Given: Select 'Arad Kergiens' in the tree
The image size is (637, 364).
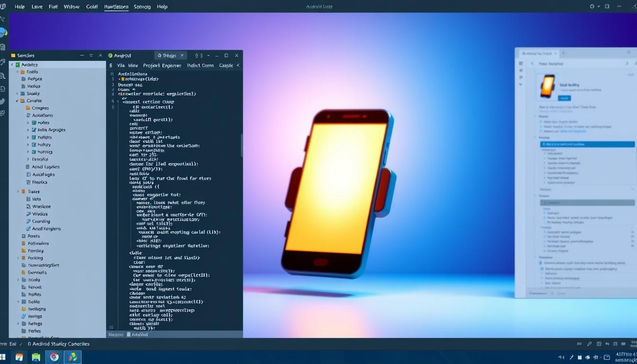Looking at the screenshot, I should point(43,228).
